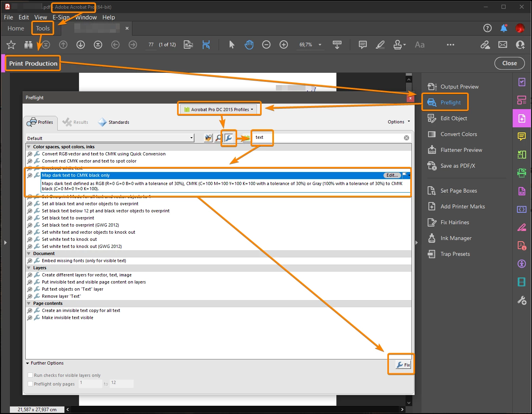Click the page number field showing 77

tap(151, 45)
